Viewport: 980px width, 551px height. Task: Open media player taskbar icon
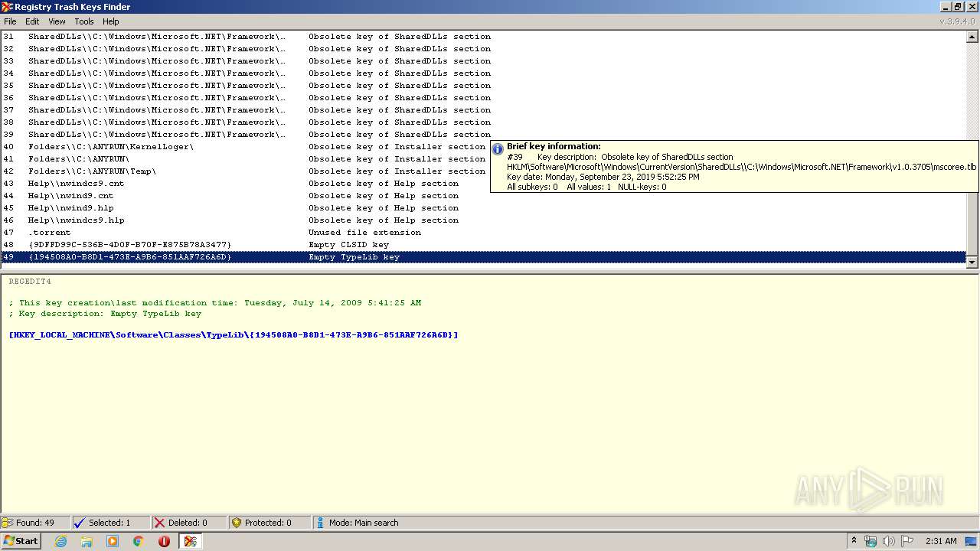tap(113, 541)
